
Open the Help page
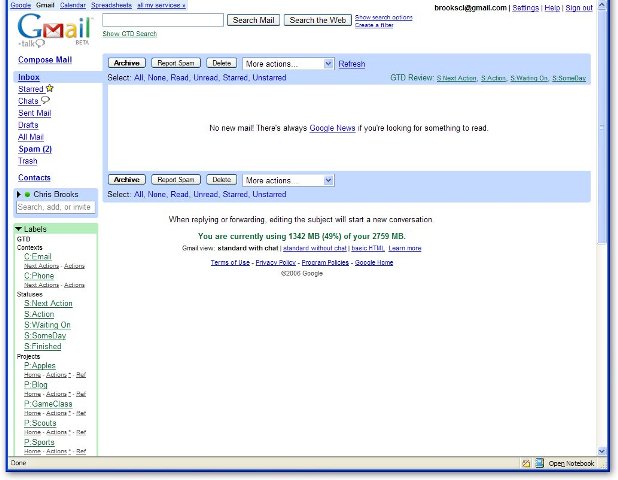[552, 8]
